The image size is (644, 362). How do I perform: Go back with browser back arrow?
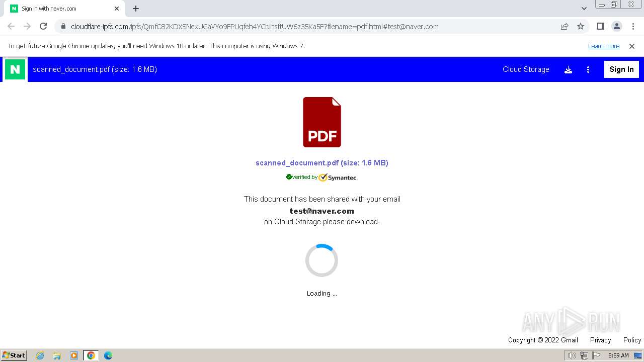[11, 26]
